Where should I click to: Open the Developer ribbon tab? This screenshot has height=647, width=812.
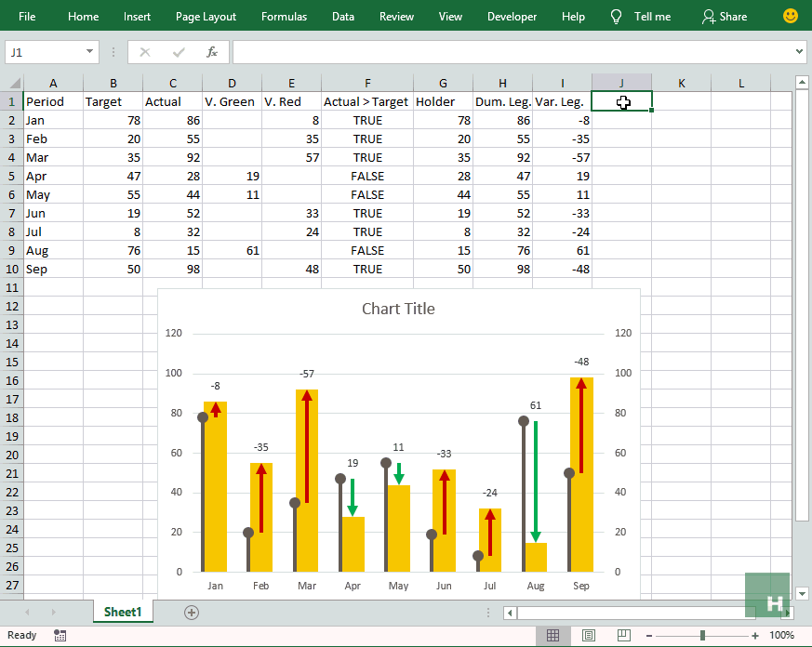[512, 17]
